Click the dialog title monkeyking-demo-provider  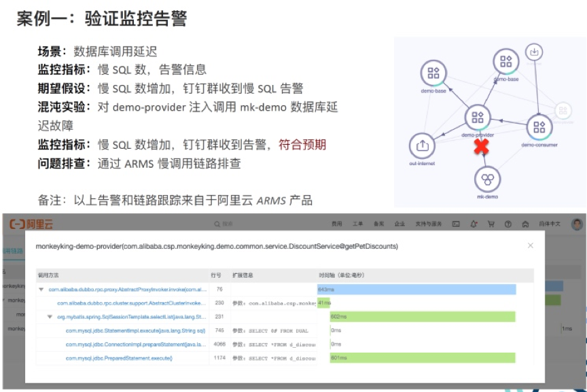click(x=217, y=247)
